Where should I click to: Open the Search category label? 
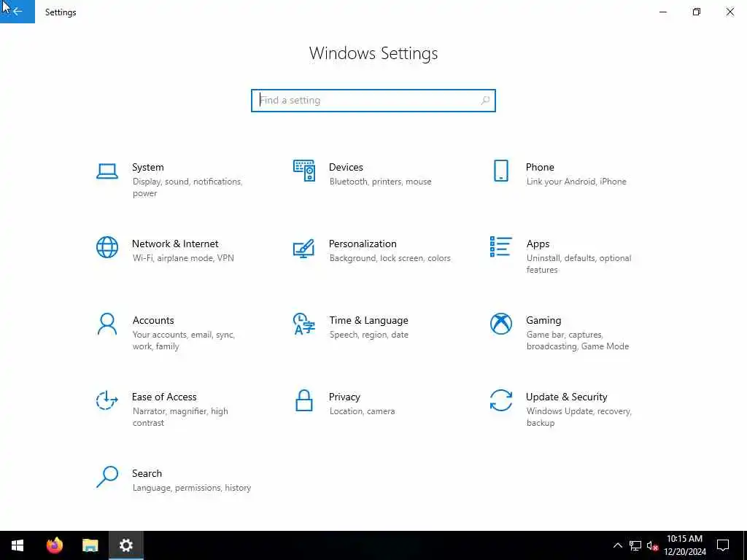147,473
